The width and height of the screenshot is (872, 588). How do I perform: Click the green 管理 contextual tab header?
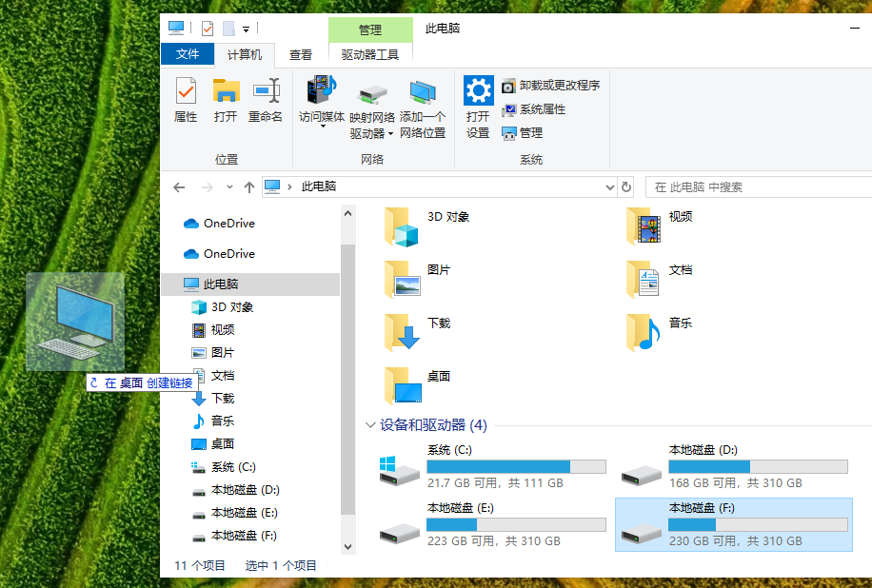coord(370,30)
